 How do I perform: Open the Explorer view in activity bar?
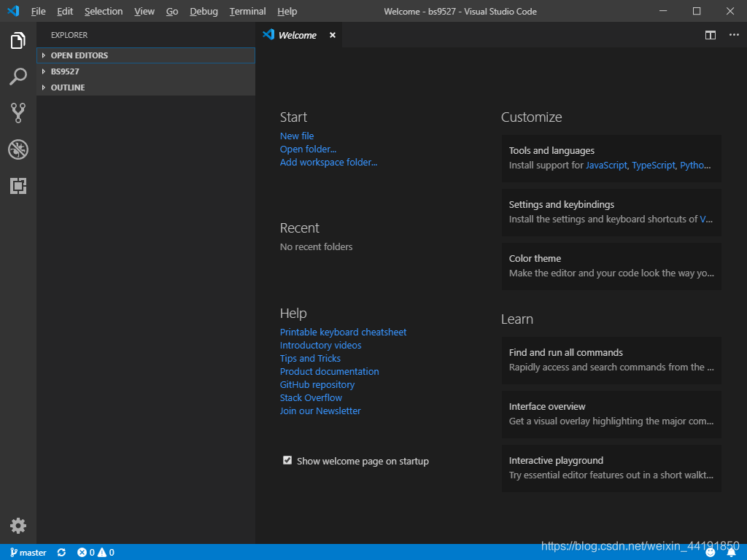(18, 41)
